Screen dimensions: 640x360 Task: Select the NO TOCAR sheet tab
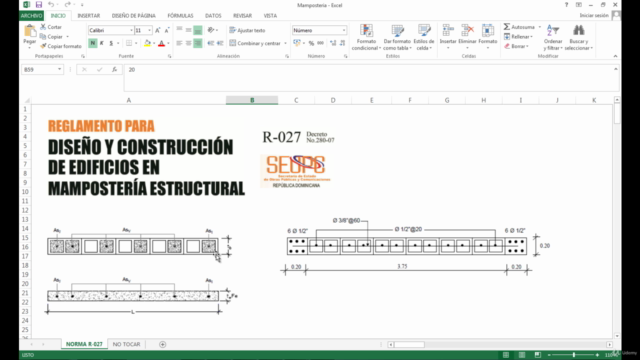tap(127, 344)
